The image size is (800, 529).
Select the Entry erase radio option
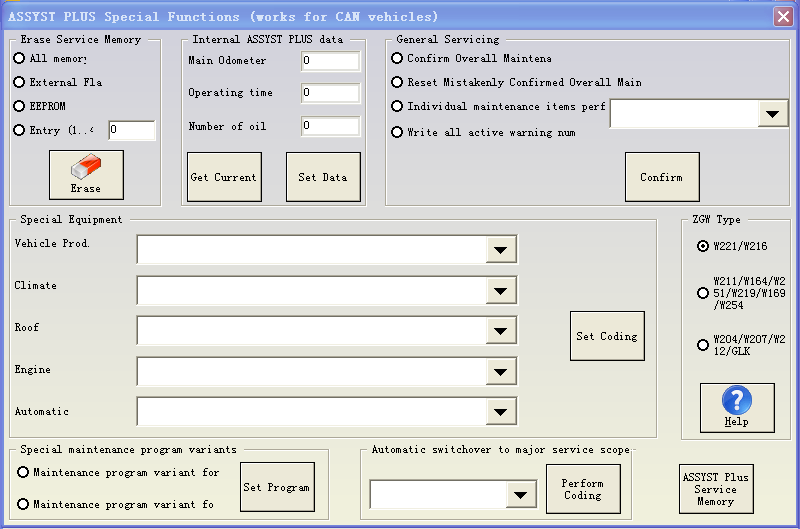pos(19,130)
